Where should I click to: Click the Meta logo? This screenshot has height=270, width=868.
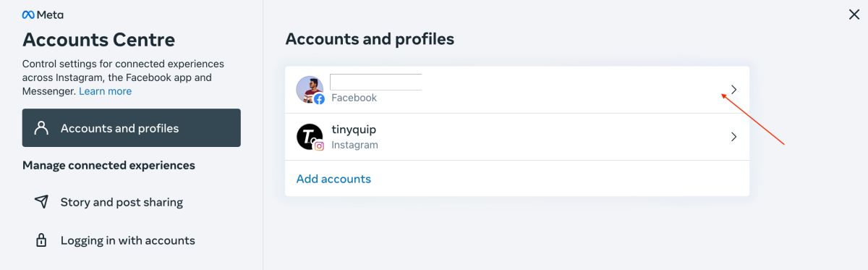[x=43, y=14]
